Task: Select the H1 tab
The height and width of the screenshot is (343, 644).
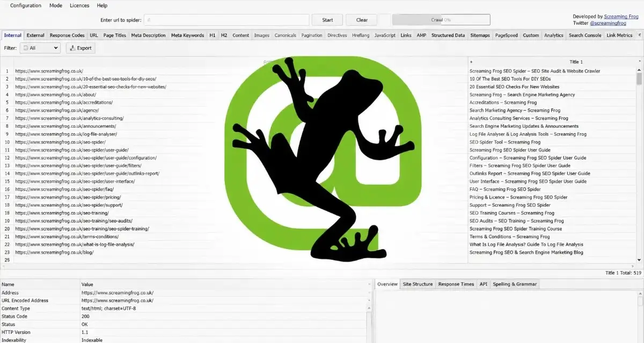Action: click(213, 35)
